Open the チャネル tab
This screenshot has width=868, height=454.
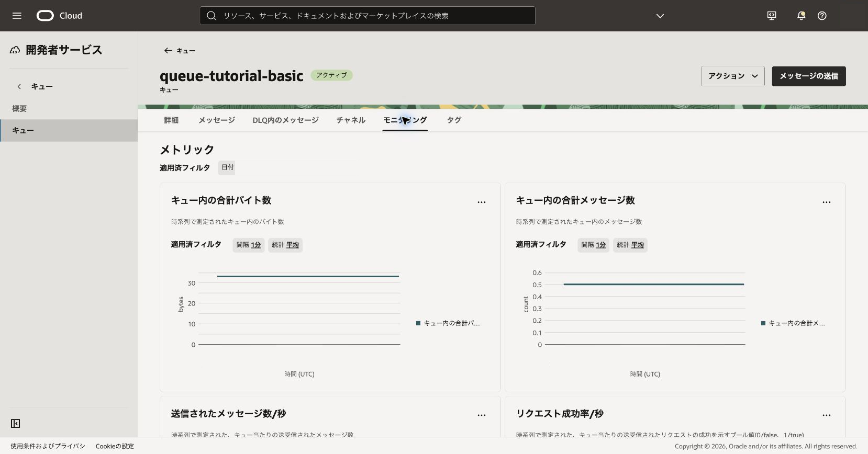[x=351, y=120]
